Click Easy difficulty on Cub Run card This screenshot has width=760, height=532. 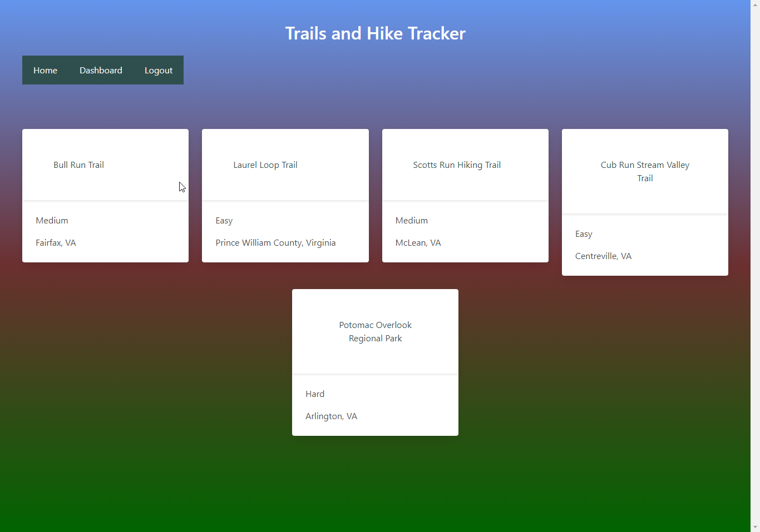click(x=584, y=234)
